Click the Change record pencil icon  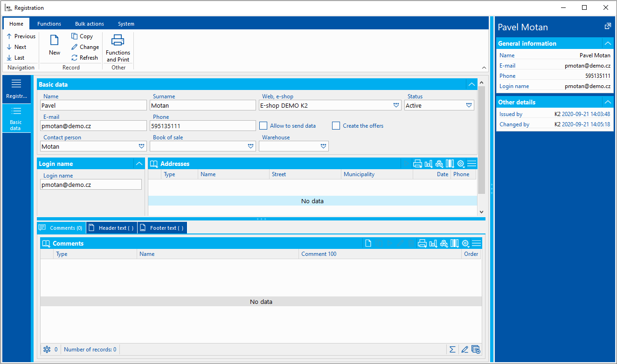tap(75, 47)
